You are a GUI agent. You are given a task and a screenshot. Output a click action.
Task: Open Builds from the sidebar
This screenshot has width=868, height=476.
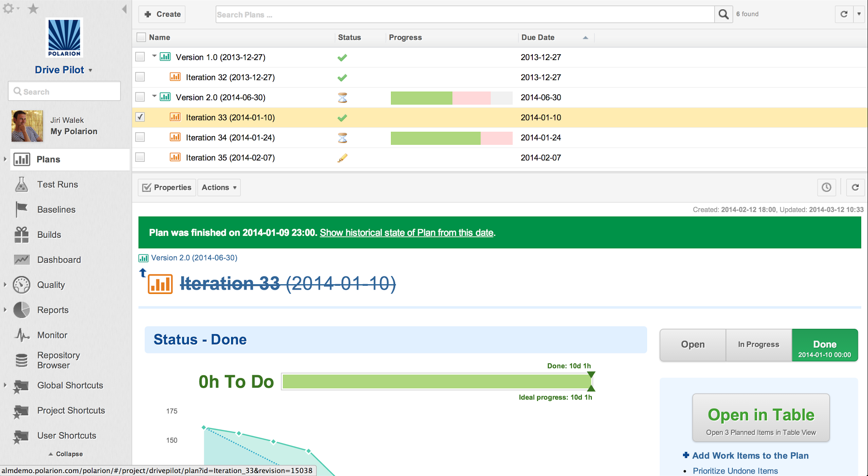pos(49,235)
